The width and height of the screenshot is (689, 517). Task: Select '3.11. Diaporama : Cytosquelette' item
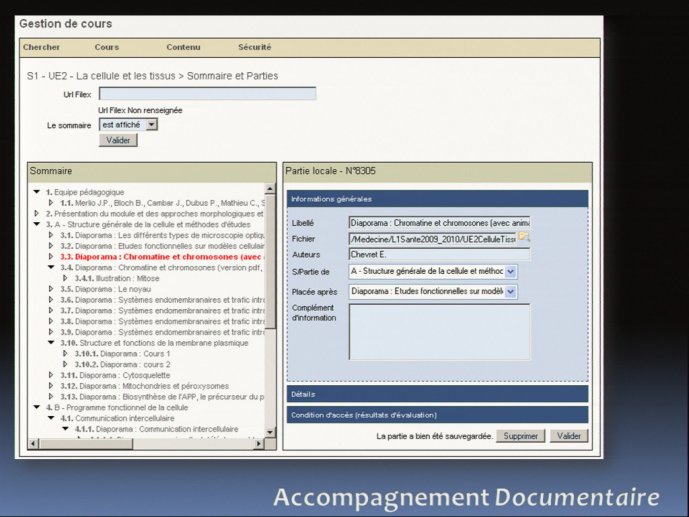tap(115, 375)
